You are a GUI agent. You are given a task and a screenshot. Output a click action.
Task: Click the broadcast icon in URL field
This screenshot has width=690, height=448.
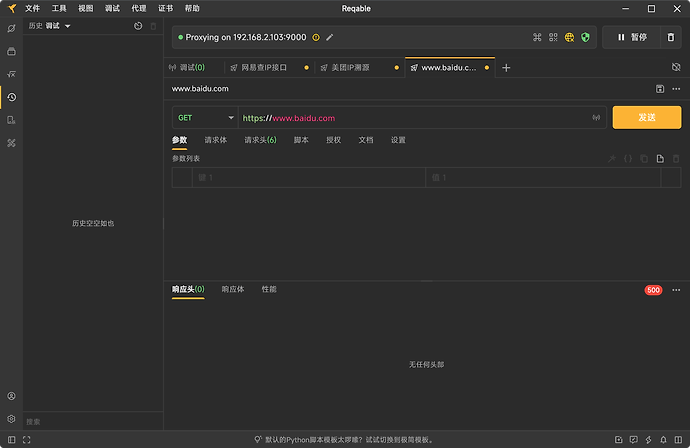pyautogui.click(x=596, y=118)
